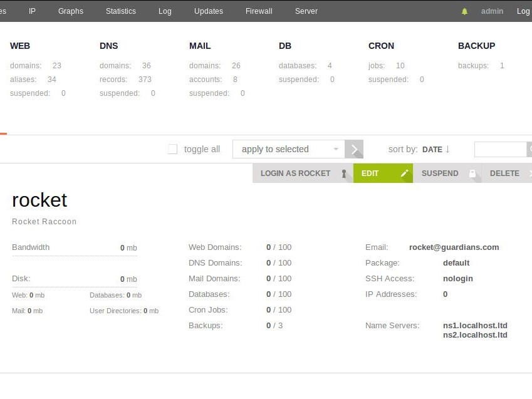Click the Cron Jobs 0 / 100 value
The image size is (532, 399).
279,310
